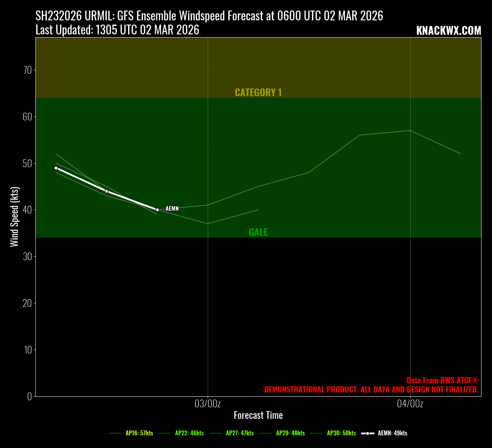492x448 pixels.
Task: Select the AP16: 57kts legend entry
Action: pos(139,433)
